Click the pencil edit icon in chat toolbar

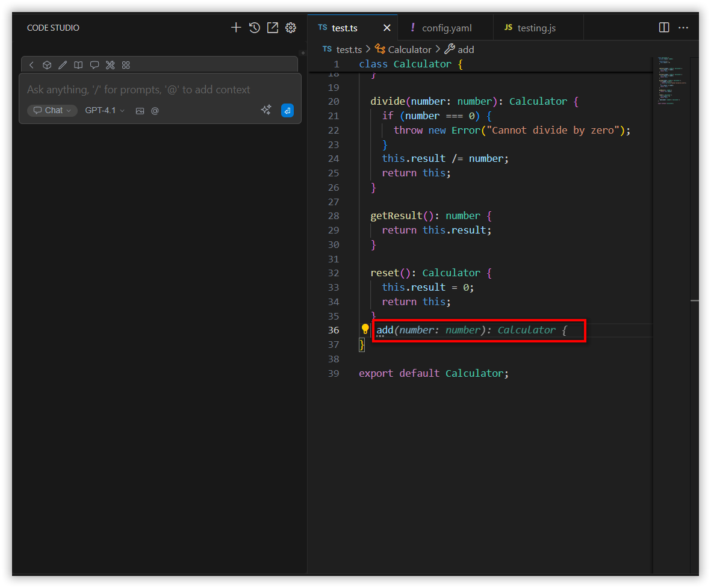(x=63, y=65)
